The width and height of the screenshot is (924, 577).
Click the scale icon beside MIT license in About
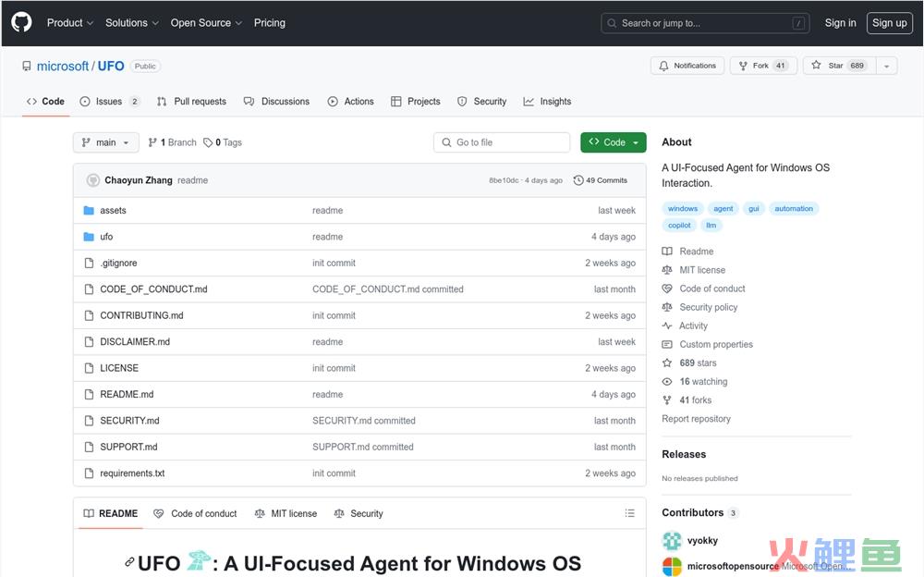coord(667,270)
